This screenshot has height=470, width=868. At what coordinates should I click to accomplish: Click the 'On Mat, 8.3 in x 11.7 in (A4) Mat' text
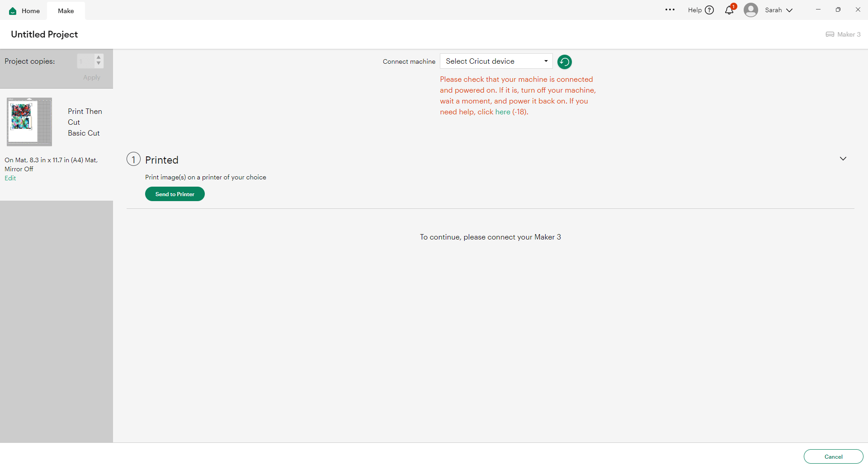51,160
